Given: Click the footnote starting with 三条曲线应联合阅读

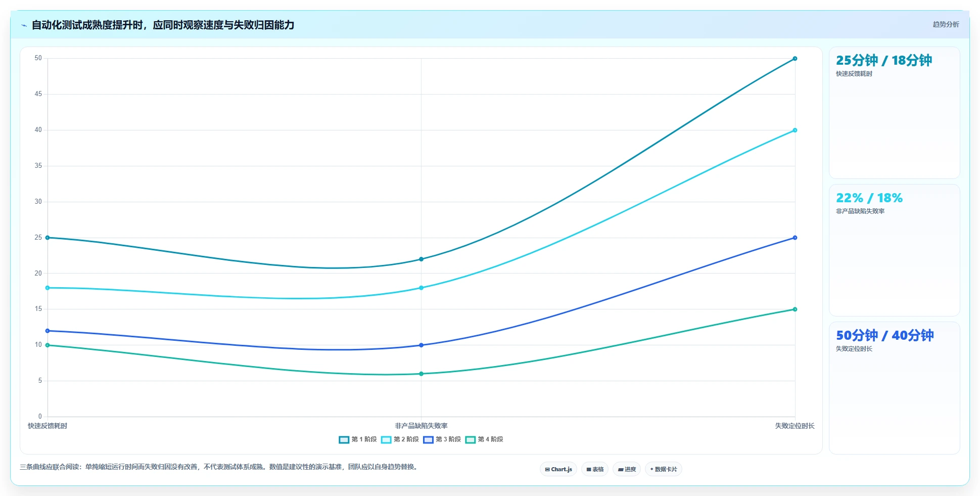Looking at the screenshot, I should (220, 467).
